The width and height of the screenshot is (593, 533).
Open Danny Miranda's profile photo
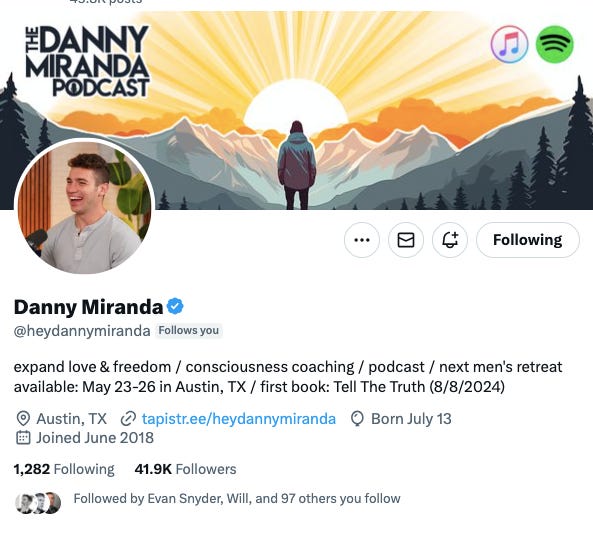[84, 207]
